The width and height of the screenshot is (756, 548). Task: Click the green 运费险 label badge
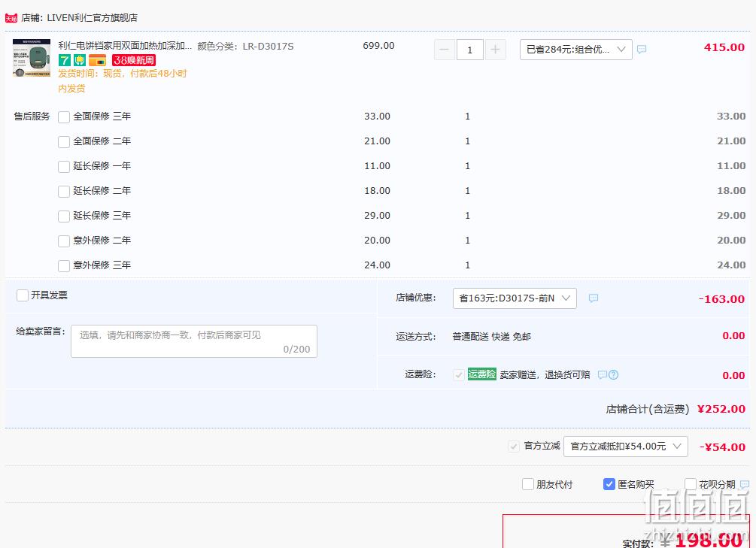coord(481,374)
